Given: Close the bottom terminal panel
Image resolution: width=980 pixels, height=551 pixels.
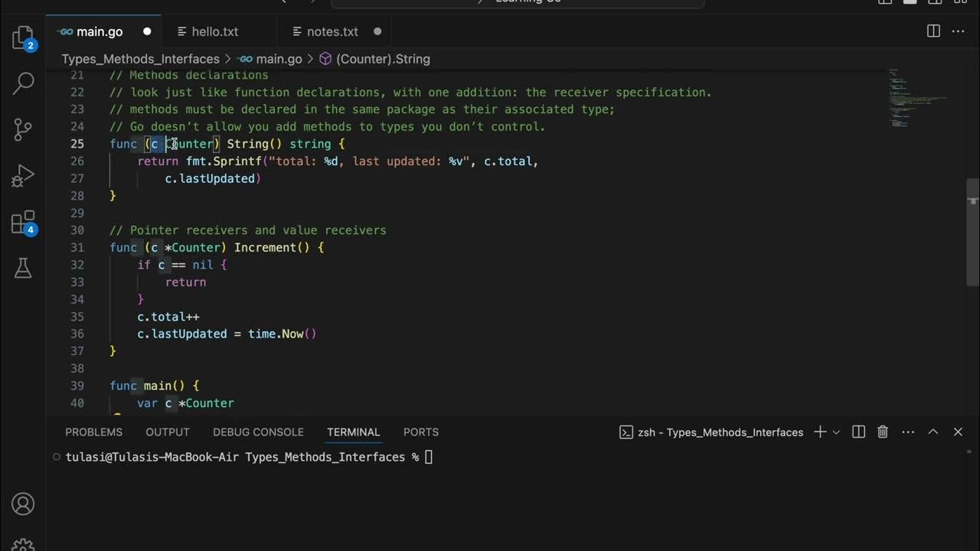Looking at the screenshot, I should (x=958, y=432).
